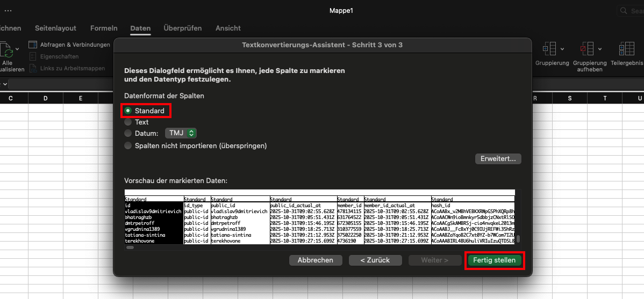Click the search magnifier in title bar
The height and width of the screenshot is (299, 644).
point(624,11)
